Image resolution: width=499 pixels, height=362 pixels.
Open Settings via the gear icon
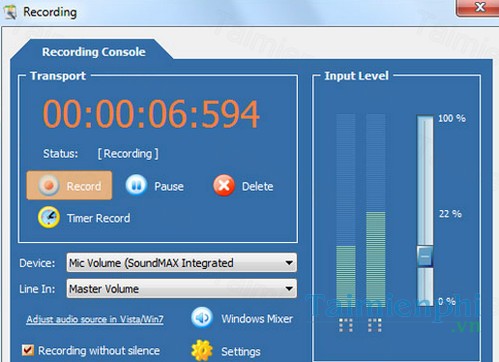pyautogui.click(x=202, y=350)
